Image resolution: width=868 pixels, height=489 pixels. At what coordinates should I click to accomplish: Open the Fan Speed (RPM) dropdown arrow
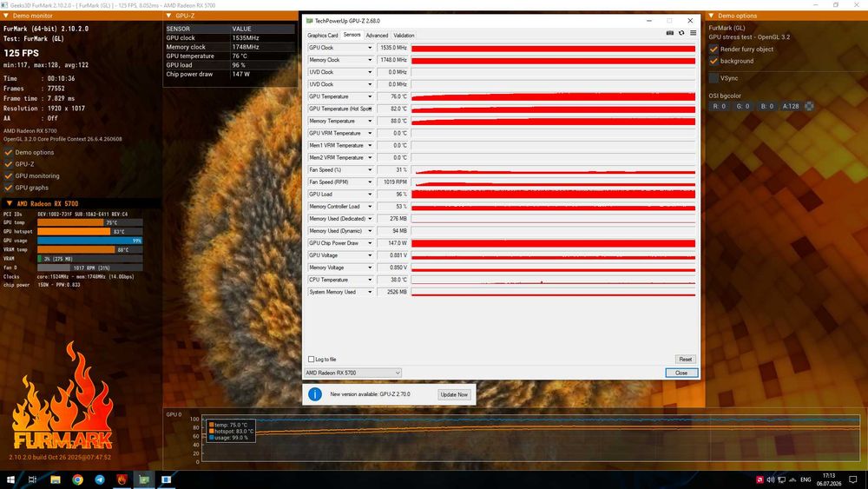(x=370, y=182)
